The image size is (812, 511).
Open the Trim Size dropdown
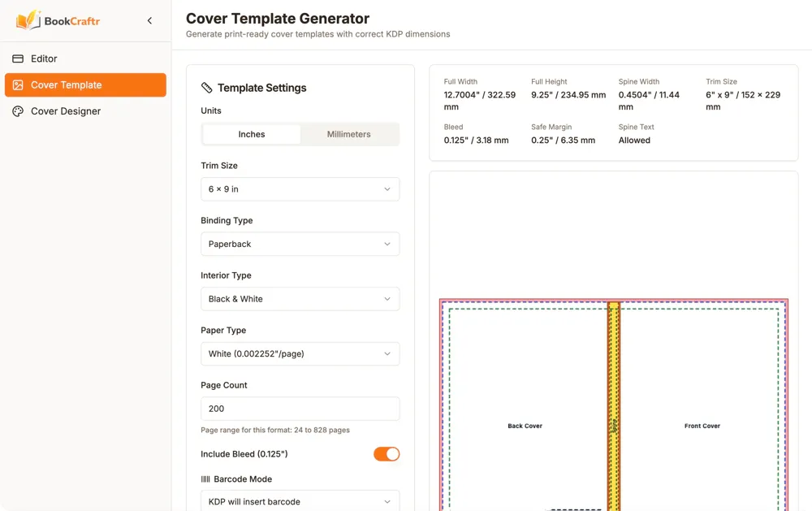point(300,189)
